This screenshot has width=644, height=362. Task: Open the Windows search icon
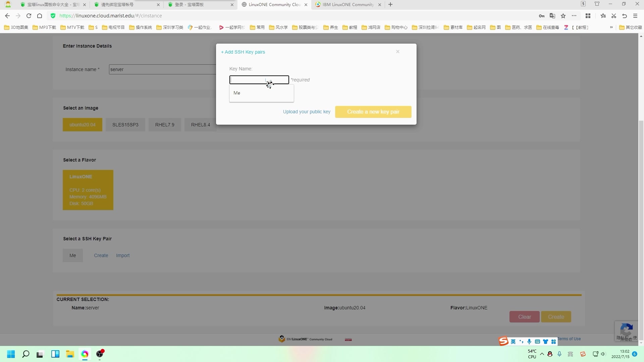click(x=25, y=354)
